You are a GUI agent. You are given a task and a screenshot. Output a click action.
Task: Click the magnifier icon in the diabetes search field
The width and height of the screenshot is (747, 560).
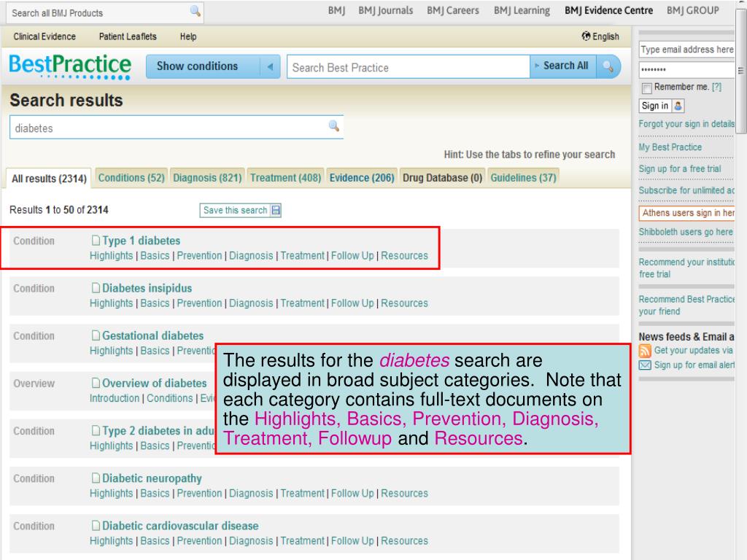[x=334, y=126]
